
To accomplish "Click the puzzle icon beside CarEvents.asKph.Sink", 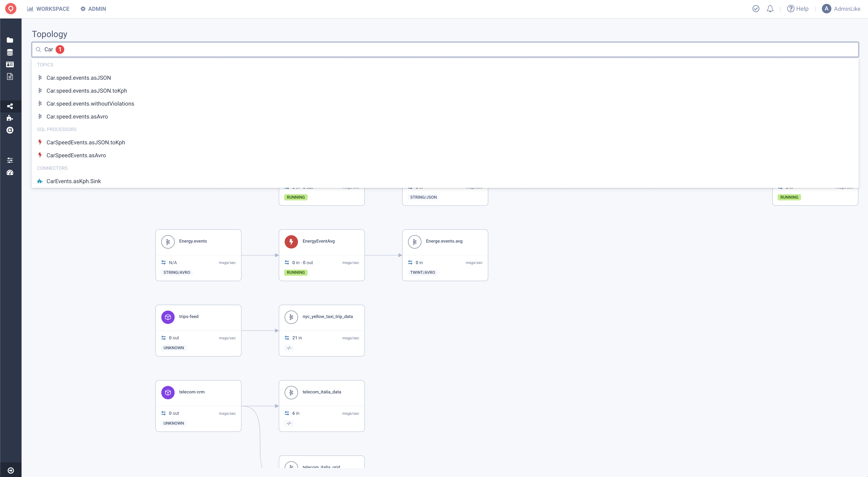I will pyautogui.click(x=40, y=181).
